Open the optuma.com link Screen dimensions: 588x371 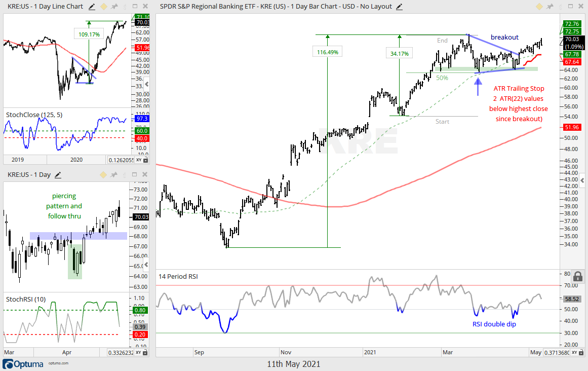[59, 363]
